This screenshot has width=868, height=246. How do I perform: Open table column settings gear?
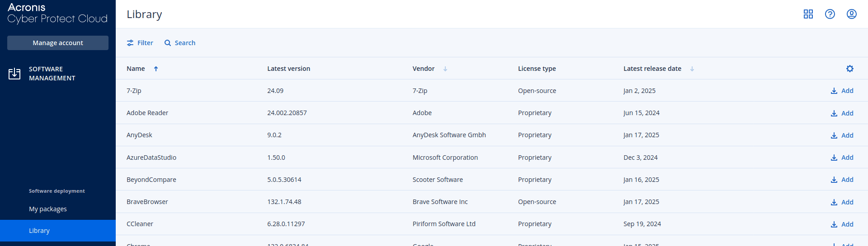[850, 69]
